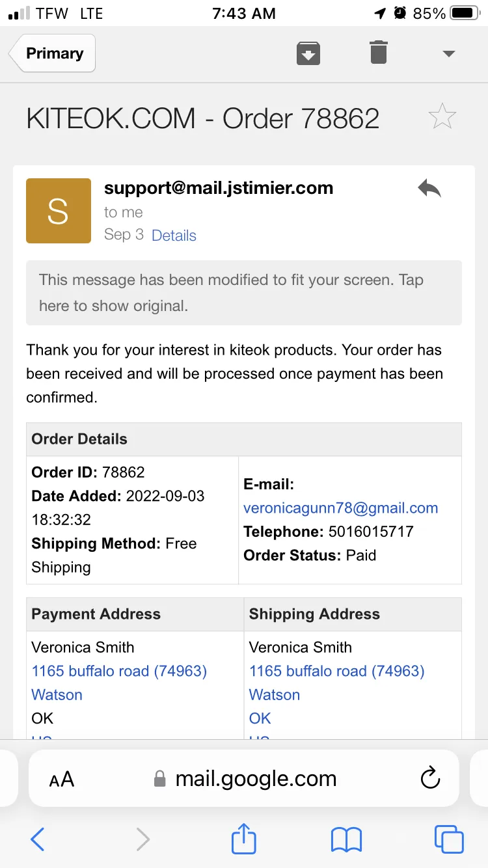Tap the show original message banner

pos(244,293)
